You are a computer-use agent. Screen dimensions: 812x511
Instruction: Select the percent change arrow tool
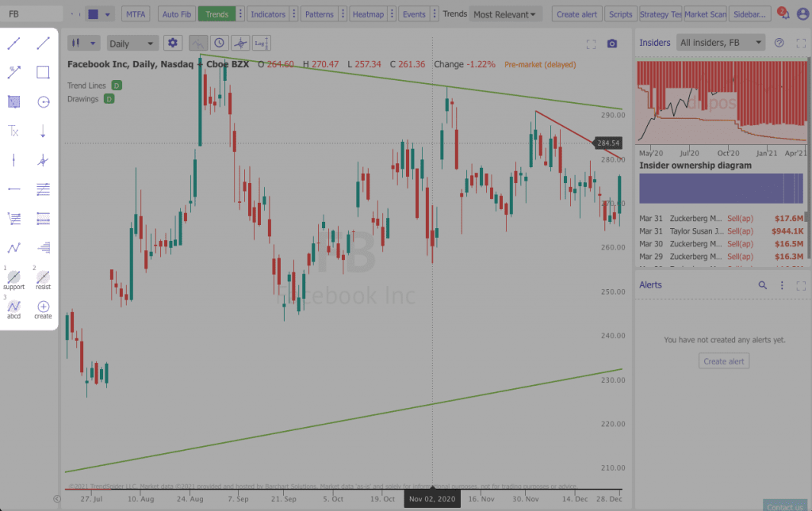click(x=14, y=72)
